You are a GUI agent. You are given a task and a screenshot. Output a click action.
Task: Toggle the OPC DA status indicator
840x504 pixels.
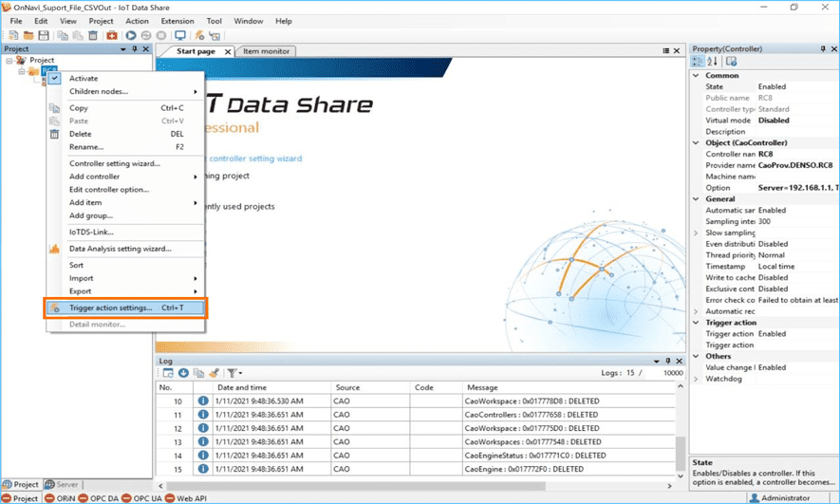click(99, 498)
